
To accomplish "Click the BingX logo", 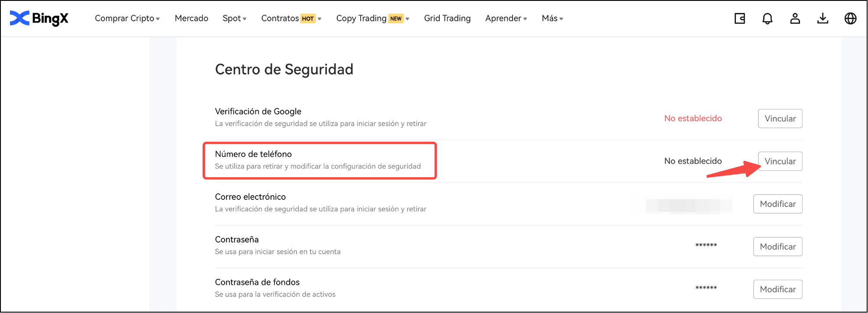I will [39, 18].
